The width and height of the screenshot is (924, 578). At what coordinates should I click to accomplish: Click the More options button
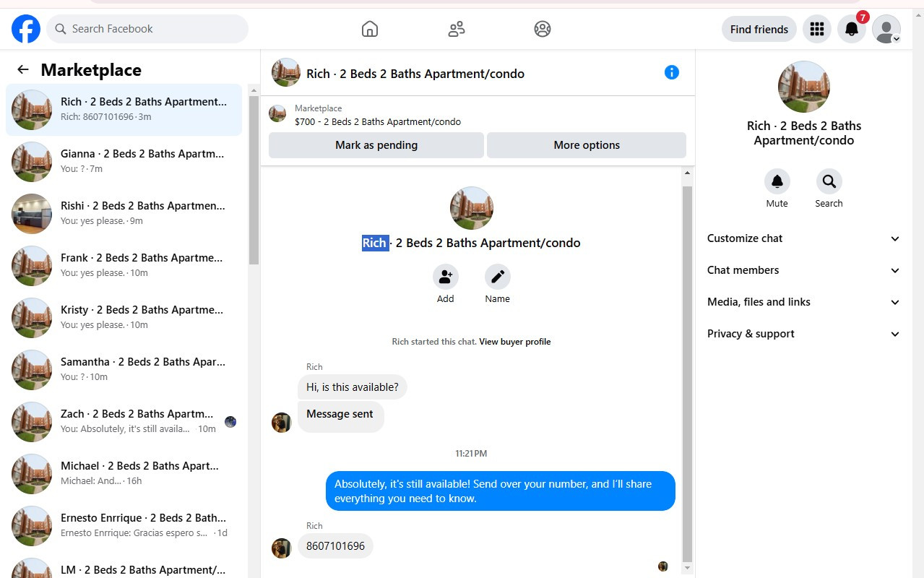click(587, 145)
